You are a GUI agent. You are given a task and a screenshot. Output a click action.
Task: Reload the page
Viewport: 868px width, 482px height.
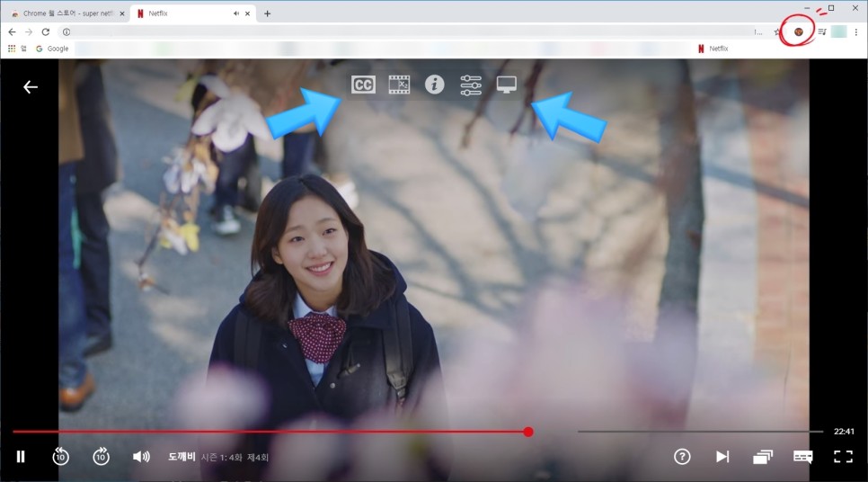tap(46, 32)
